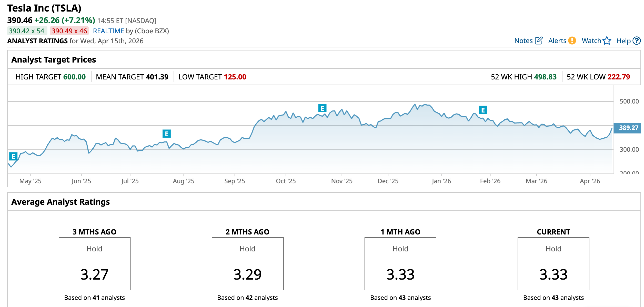Viewport: 644px width, 307px height.
Task: Click the 389.27 current price label on chart
Action: coord(628,128)
